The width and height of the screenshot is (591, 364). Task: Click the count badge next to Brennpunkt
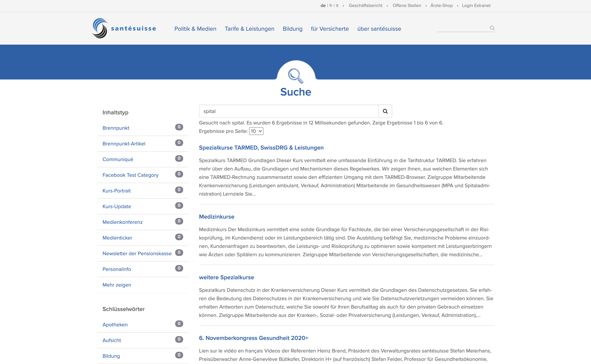pos(179,127)
